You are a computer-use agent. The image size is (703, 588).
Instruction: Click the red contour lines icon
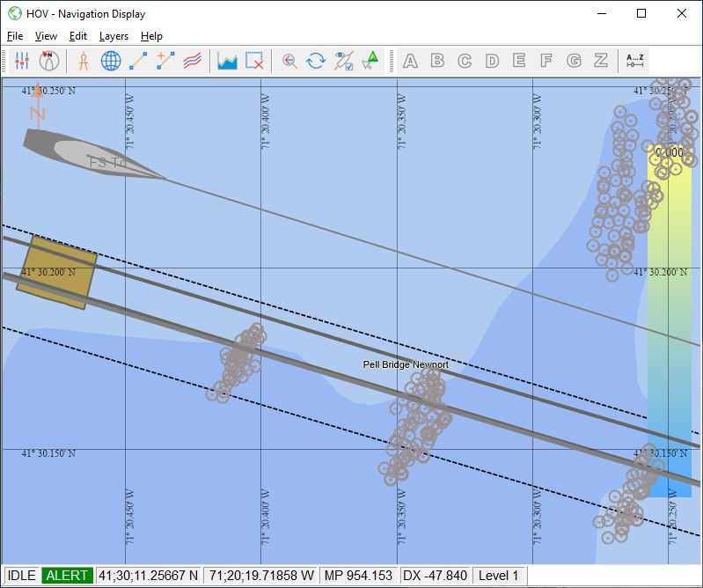[x=193, y=61]
